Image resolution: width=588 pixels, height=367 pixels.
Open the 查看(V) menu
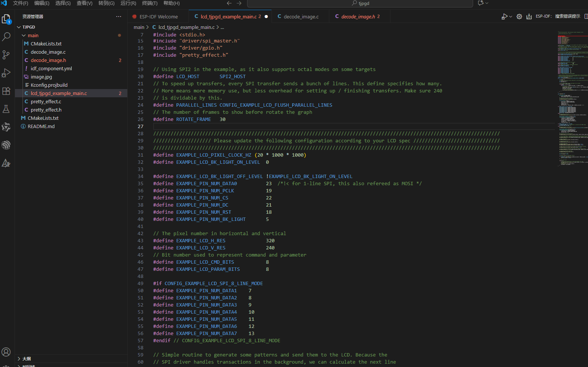84,3
